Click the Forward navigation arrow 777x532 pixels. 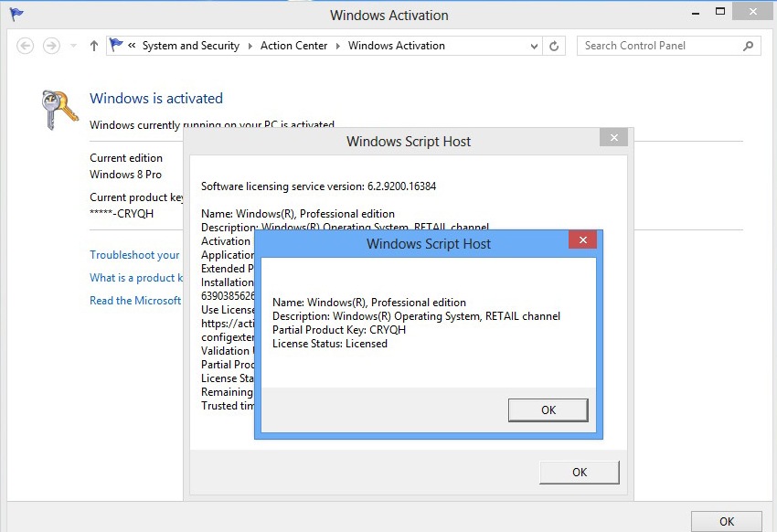pyautogui.click(x=52, y=46)
